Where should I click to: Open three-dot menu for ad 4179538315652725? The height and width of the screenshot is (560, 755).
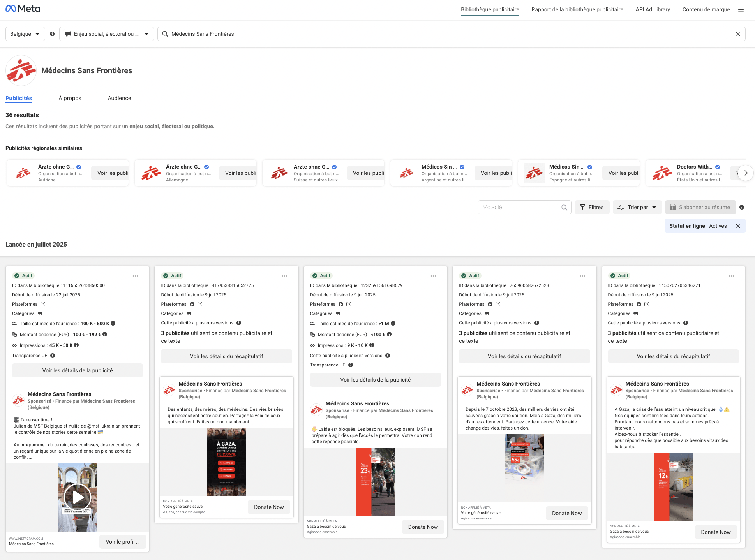pyautogui.click(x=284, y=276)
